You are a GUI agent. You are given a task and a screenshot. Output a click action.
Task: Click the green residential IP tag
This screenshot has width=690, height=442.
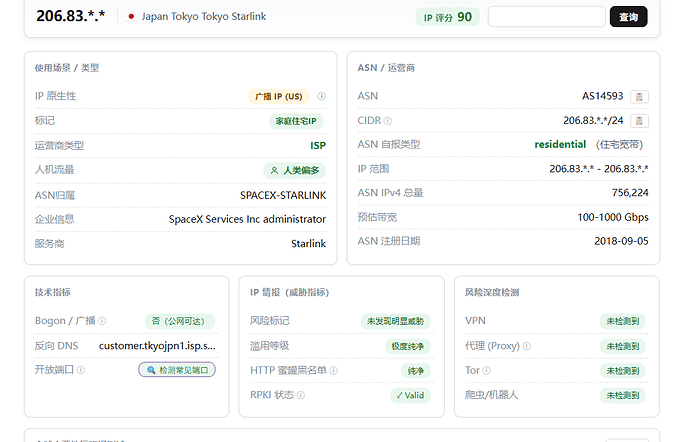click(296, 121)
